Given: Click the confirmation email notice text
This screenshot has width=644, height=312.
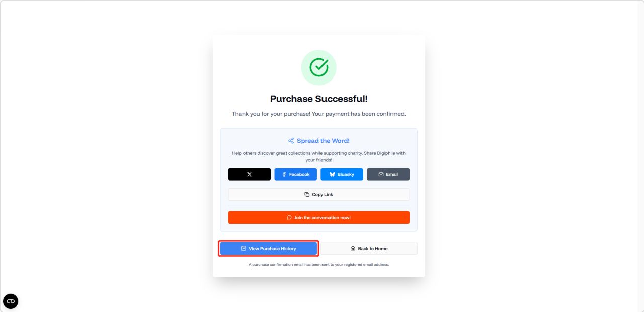Looking at the screenshot, I should (x=318, y=264).
